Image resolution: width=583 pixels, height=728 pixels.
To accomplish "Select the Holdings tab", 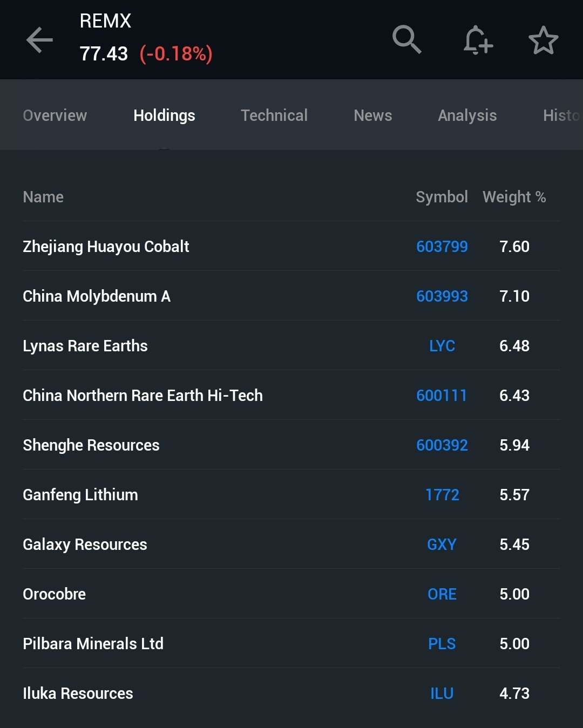I will 164,115.
